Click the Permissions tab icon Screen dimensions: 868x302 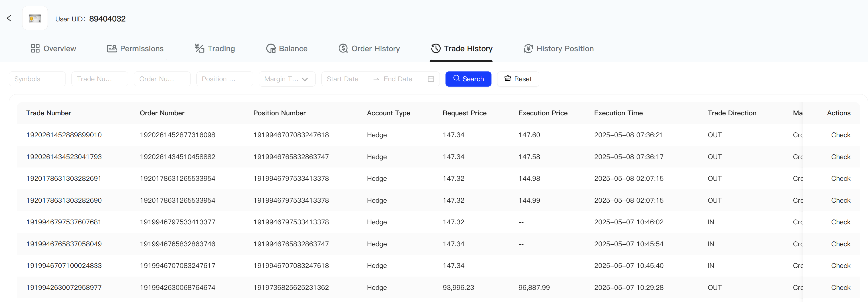click(112, 48)
